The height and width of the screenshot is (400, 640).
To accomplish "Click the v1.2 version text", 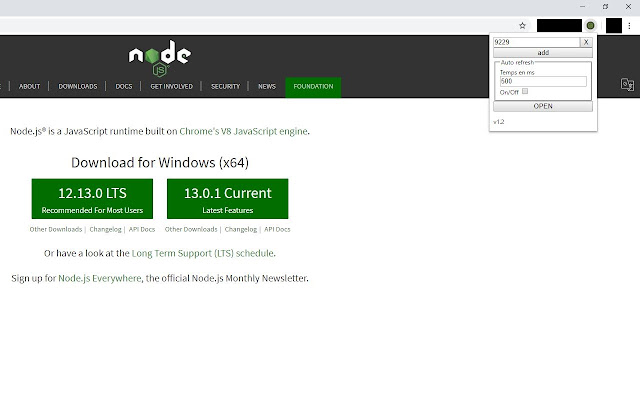I will pyautogui.click(x=499, y=122).
